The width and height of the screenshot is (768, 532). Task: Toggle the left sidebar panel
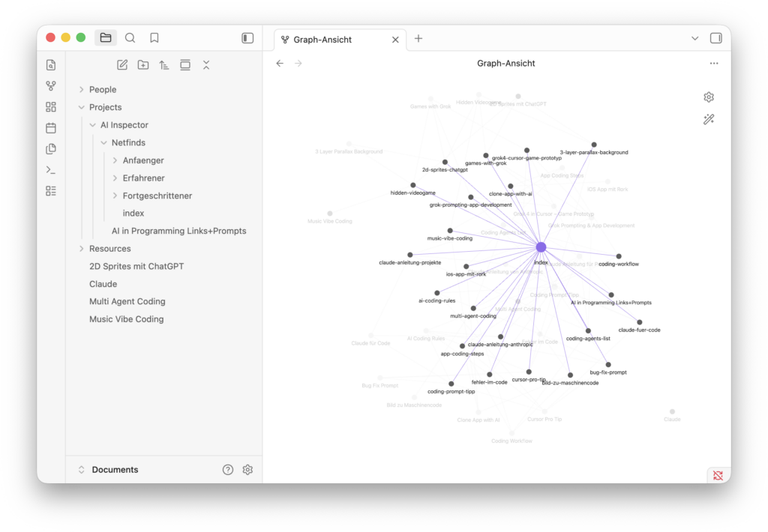247,38
